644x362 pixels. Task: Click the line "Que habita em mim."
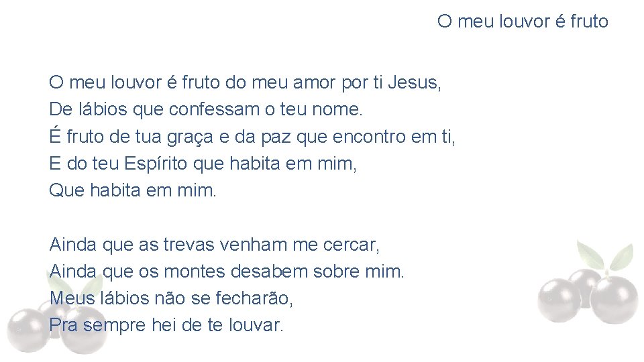click(x=132, y=190)
